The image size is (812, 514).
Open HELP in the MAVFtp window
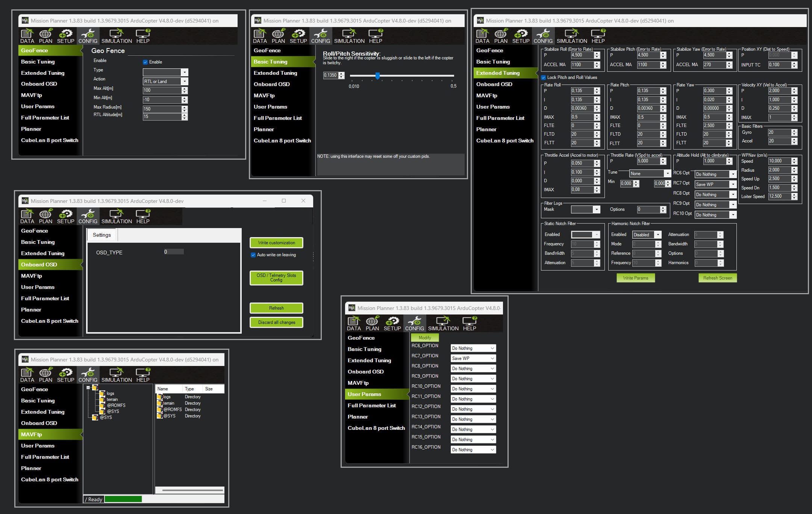143,375
